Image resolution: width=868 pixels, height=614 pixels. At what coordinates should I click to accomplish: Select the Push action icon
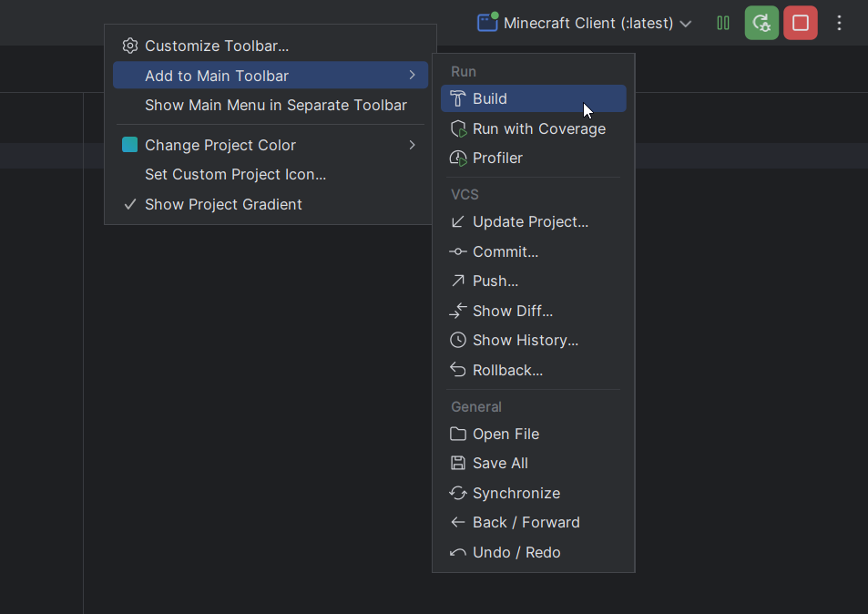tap(457, 281)
